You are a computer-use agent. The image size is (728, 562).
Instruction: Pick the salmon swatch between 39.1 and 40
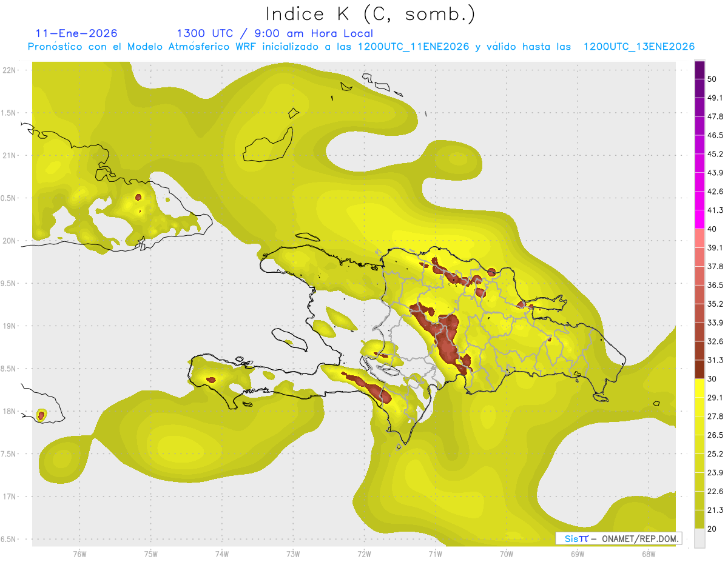(699, 238)
